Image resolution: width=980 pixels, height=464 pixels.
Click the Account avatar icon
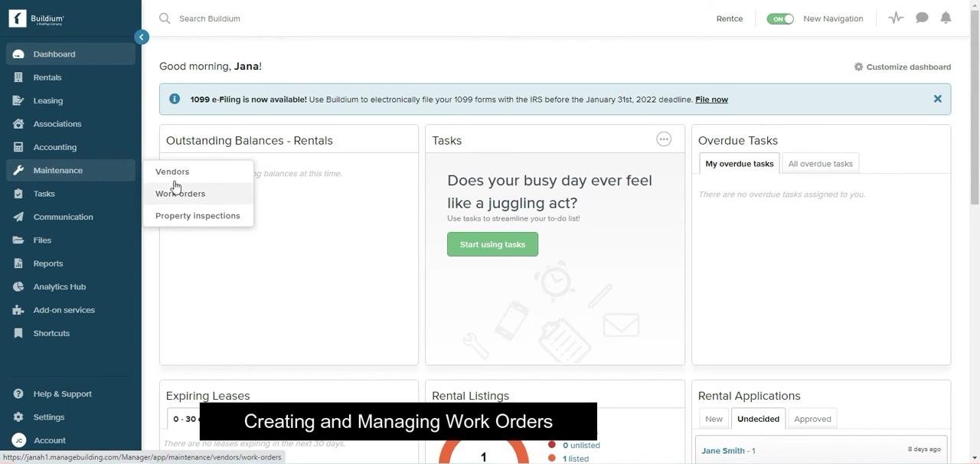(x=19, y=440)
